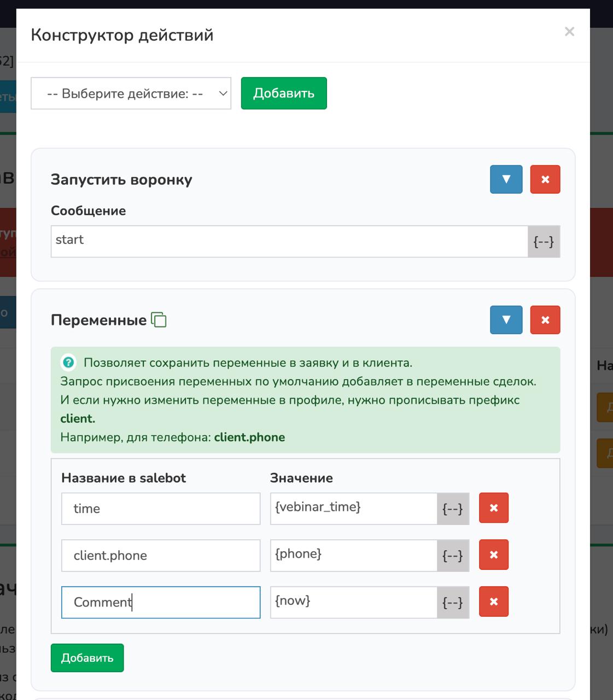The height and width of the screenshot is (700, 613).
Task: Remove the time variable row
Action: pyautogui.click(x=493, y=508)
